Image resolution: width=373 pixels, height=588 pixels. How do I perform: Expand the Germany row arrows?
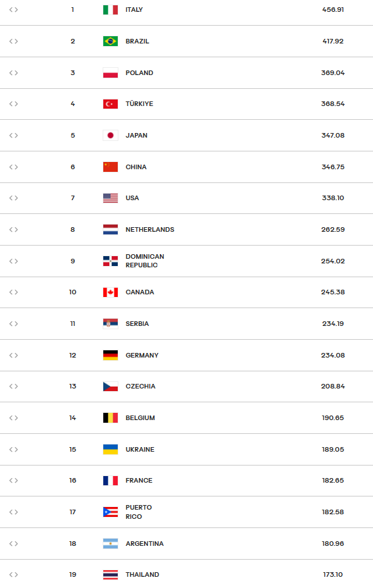[13, 355]
